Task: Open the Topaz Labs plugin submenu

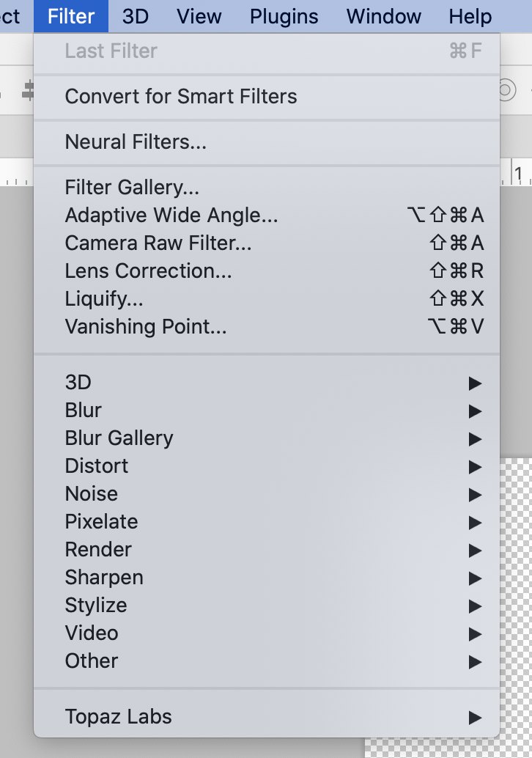Action: click(x=267, y=717)
